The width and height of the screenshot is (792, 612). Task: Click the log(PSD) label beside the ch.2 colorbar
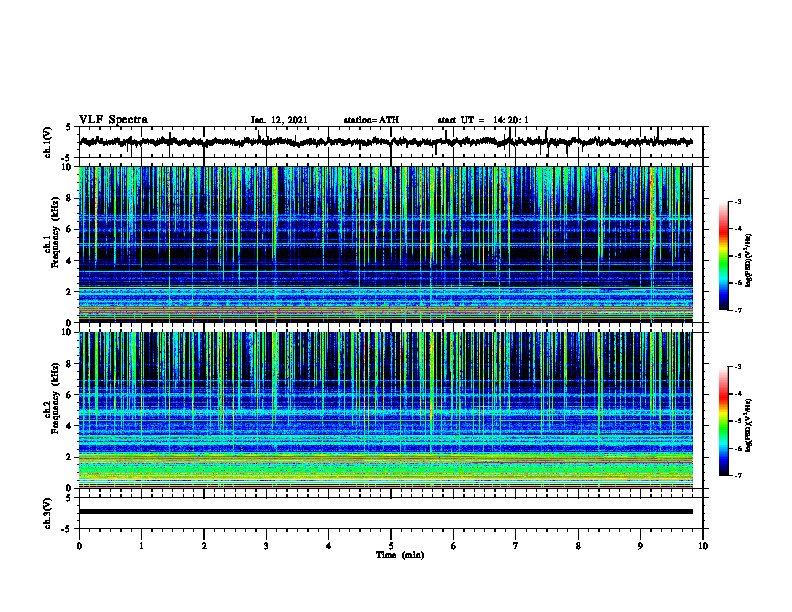tap(749, 425)
